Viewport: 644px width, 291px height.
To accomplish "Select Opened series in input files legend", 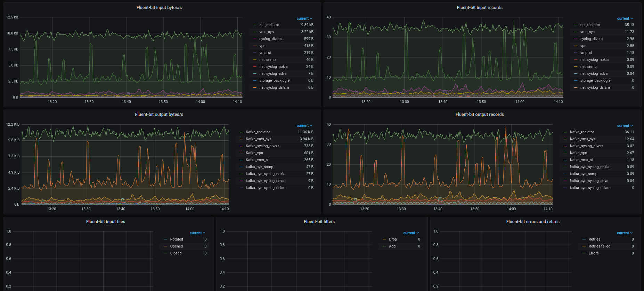I will tap(176, 246).
